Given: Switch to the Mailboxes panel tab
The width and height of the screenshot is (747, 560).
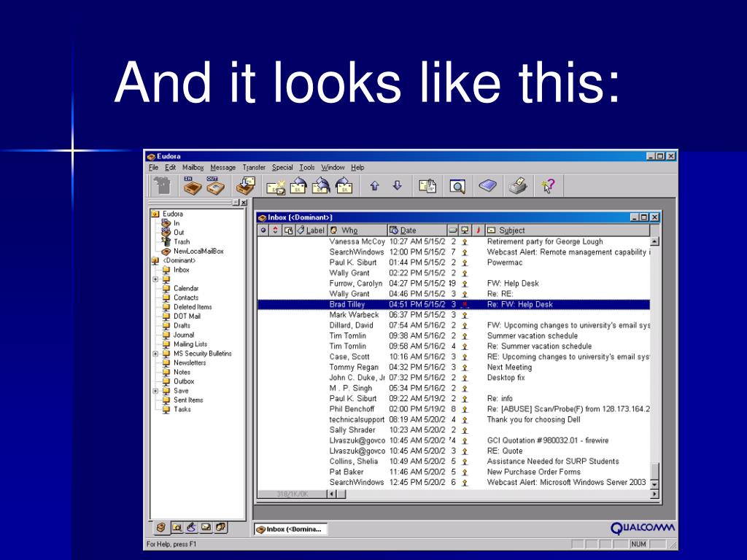Looking at the screenshot, I should [x=160, y=527].
